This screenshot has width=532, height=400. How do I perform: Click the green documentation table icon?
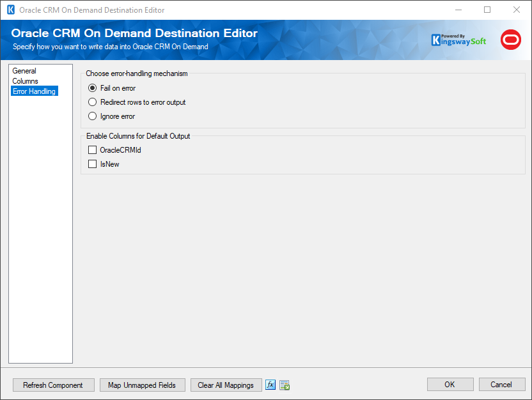285,385
